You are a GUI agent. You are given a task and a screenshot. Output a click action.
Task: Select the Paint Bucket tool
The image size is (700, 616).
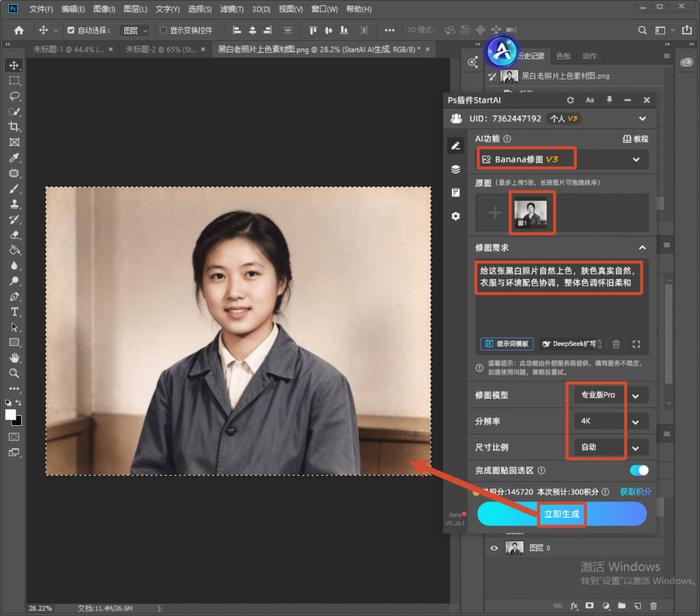[14, 250]
